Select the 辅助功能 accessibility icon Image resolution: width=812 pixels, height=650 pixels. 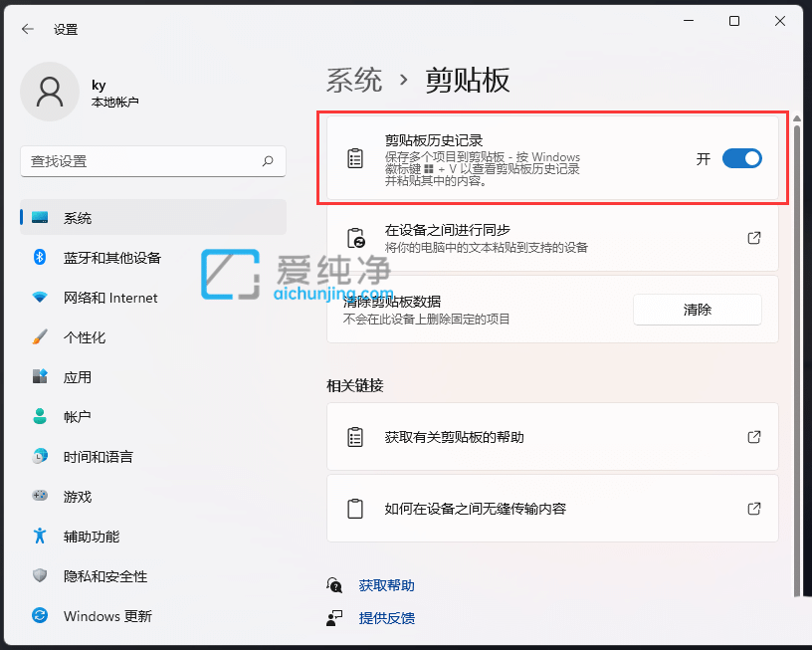[39, 536]
